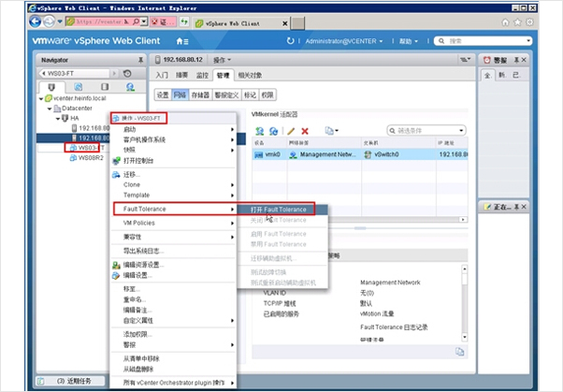Open the VM Policies submenu
The image size is (563, 392).
174,223
